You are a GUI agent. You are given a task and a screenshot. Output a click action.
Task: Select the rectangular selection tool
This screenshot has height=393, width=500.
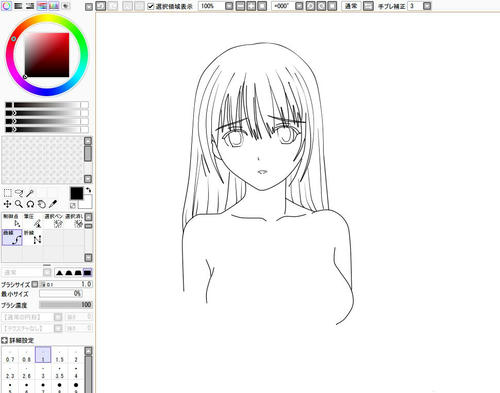[8, 193]
